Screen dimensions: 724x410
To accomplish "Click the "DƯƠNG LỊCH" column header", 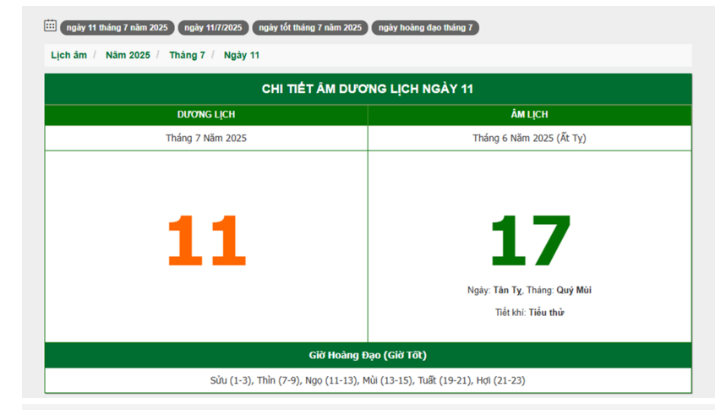I will click(206, 115).
